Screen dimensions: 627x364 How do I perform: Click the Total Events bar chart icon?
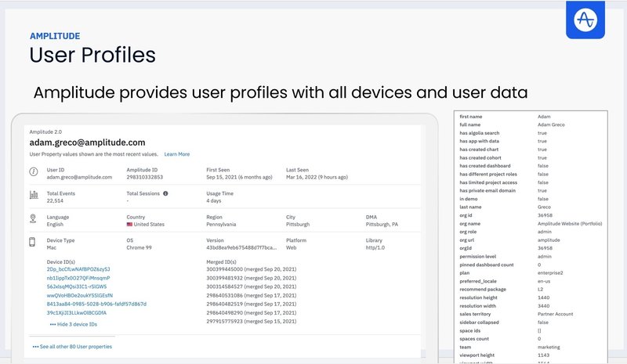click(34, 195)
